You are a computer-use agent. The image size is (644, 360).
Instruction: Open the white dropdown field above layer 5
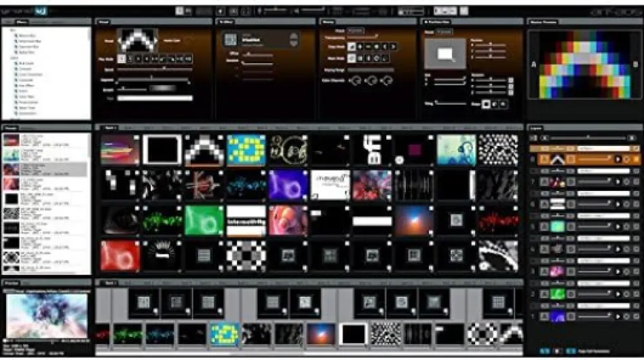pyautogui.click(x=604, y=216)
